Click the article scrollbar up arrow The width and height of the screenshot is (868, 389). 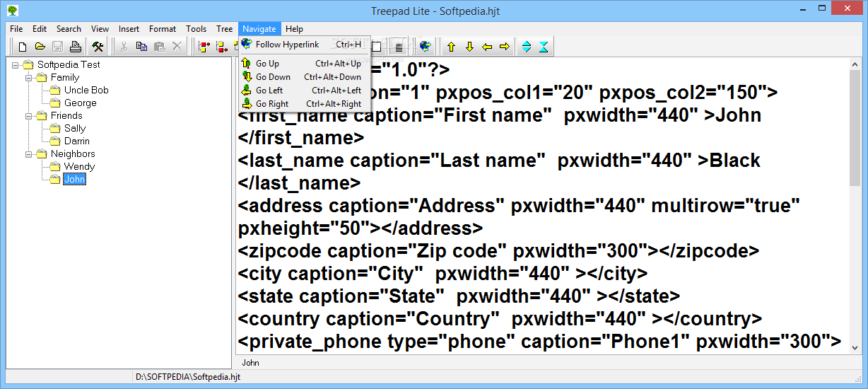click(x=855, y=64)
